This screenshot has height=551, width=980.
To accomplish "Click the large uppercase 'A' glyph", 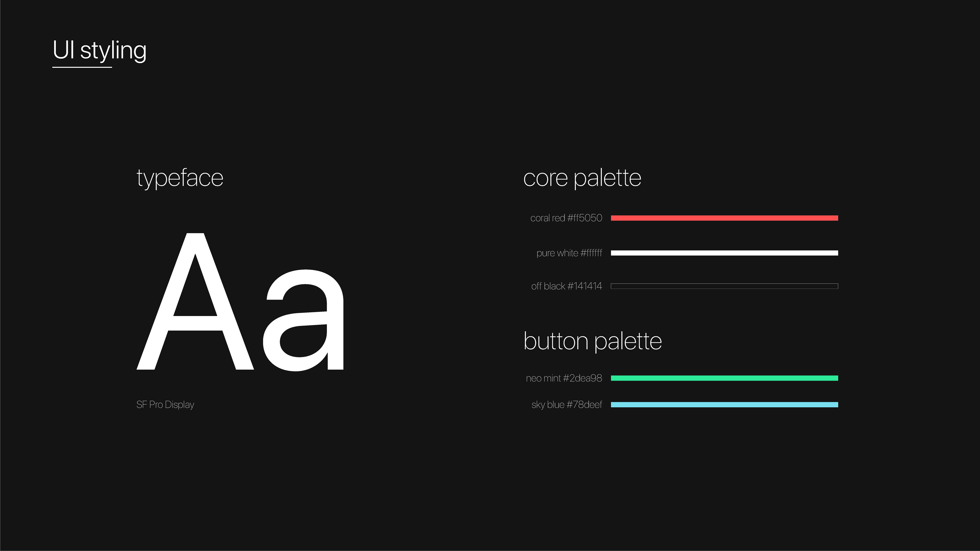I will [x=195, y=301].
